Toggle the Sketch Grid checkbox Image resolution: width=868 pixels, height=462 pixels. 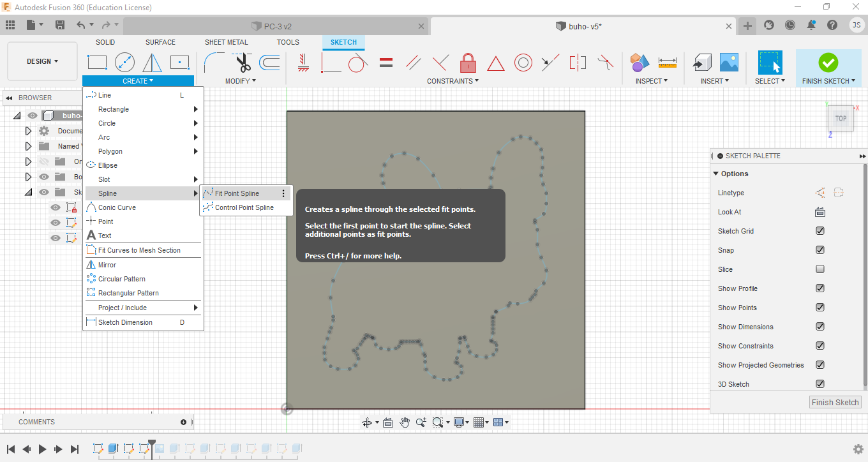[820, 231]
